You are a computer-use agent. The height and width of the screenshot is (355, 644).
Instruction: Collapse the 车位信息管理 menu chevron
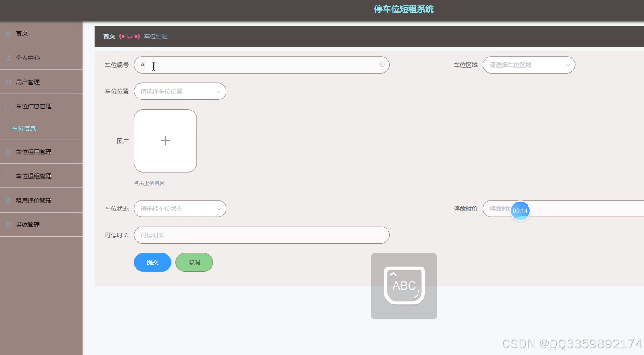[x=71, y=105]
